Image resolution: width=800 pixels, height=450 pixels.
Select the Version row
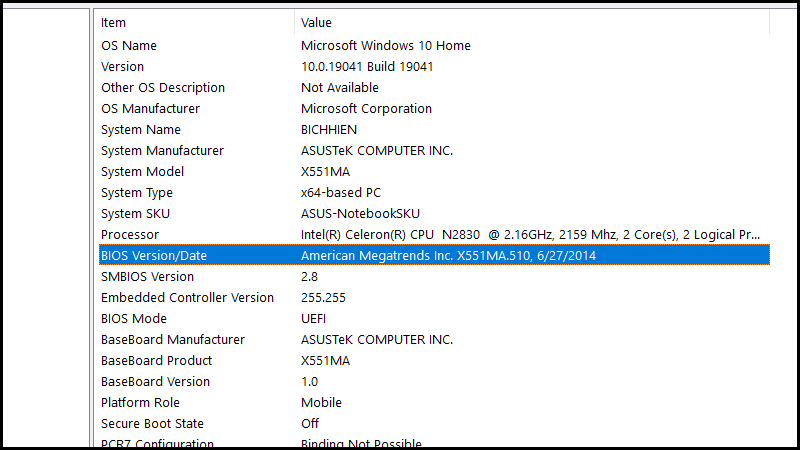(x=123, y=66)
